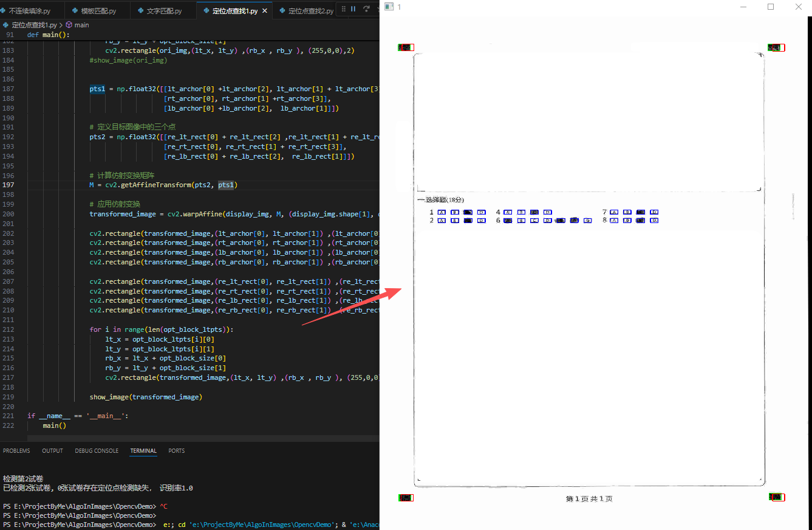812x530 pixels.
Task: Click the Python icon on 模板匹配.py tab
Action: tap(75, 11)
